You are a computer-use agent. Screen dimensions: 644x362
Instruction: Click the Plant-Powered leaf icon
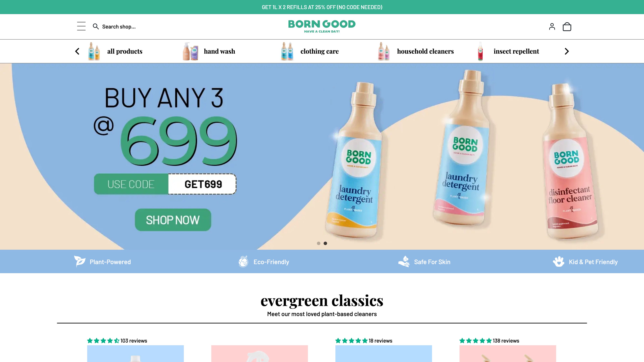point(80,261)
